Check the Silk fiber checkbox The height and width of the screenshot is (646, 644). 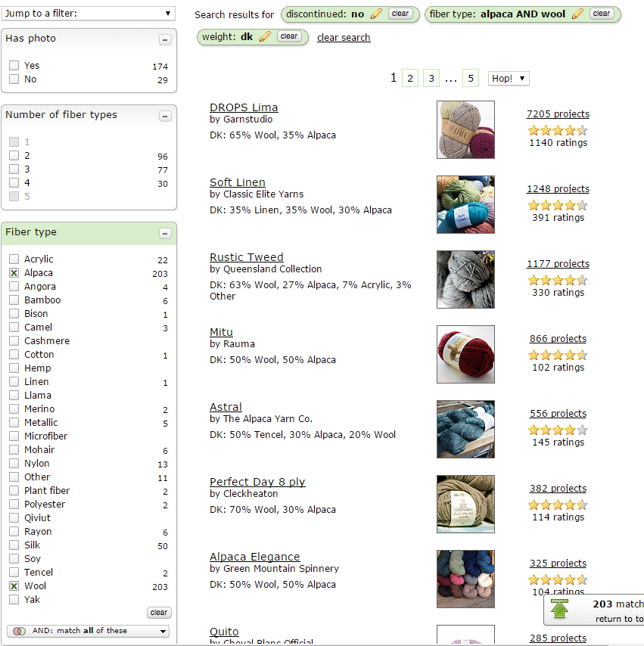(14, 545)
